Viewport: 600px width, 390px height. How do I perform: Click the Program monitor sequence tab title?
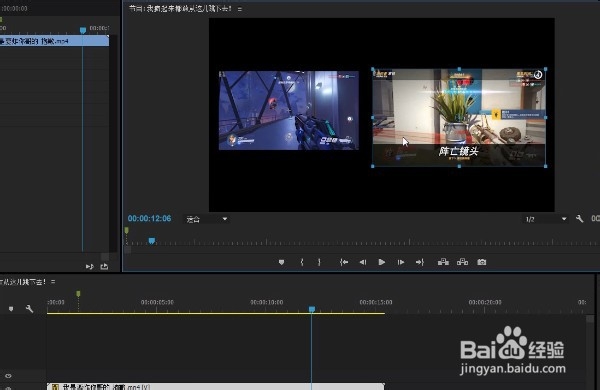tap(180, 8)
